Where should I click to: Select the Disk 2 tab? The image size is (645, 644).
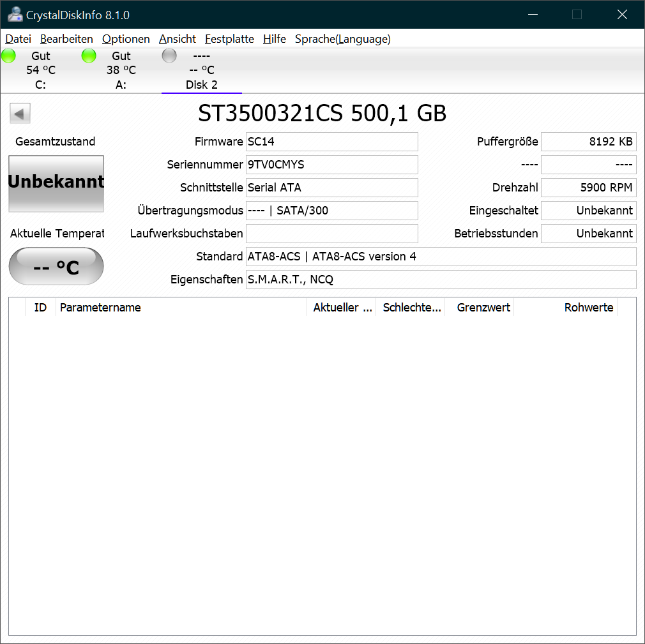click(x=202, y=70)
